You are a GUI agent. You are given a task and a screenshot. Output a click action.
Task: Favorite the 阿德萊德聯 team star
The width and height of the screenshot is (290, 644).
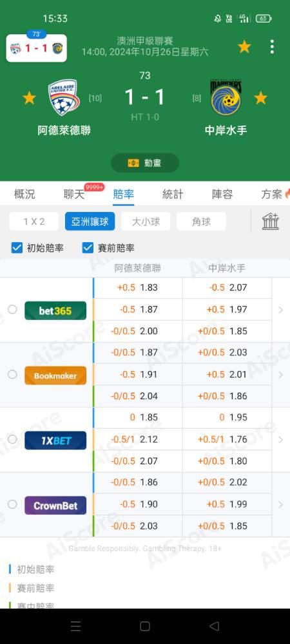coord(29,98)
